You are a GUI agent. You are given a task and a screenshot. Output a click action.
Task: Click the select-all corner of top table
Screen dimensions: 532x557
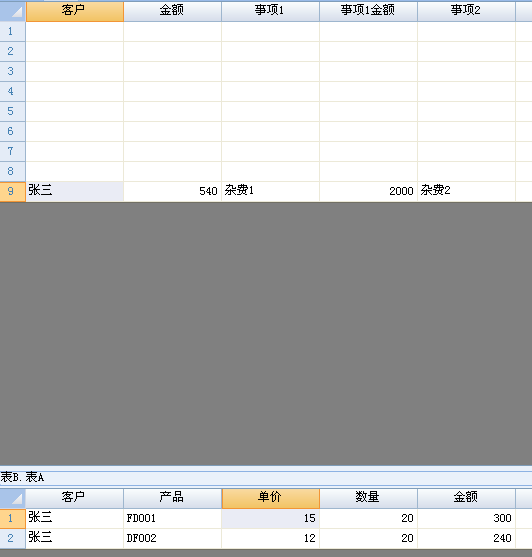[x=12, y=11]
